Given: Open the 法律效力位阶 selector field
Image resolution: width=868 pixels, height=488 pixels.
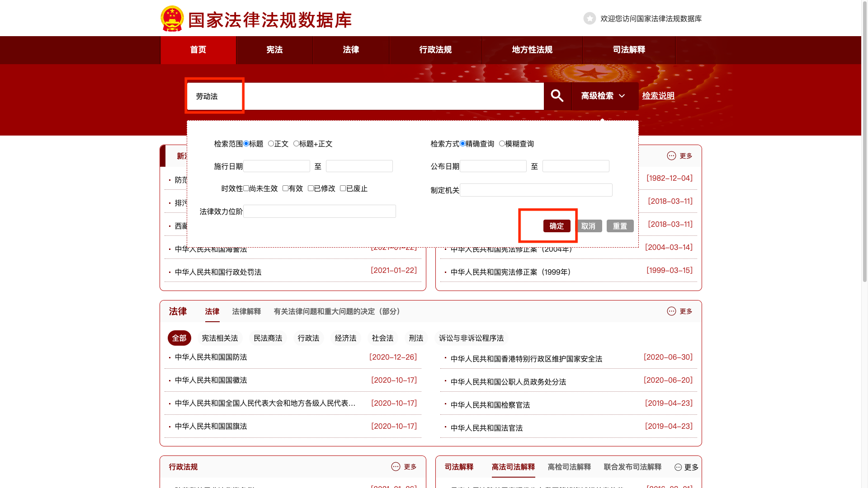Looking at the screenshot, I should (319, 211).
